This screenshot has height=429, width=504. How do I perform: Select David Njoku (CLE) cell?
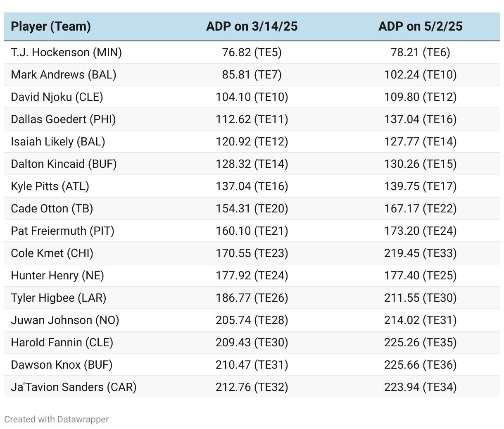tap(57, 97)
